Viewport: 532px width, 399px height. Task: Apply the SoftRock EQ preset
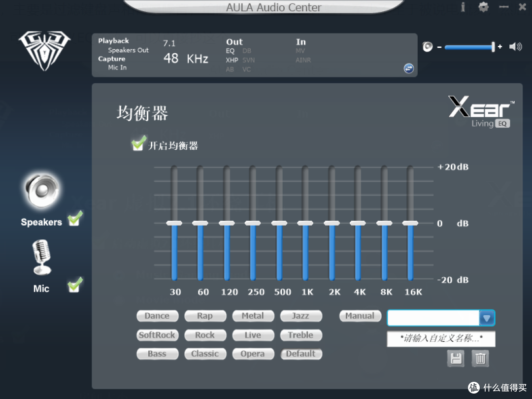158,335
